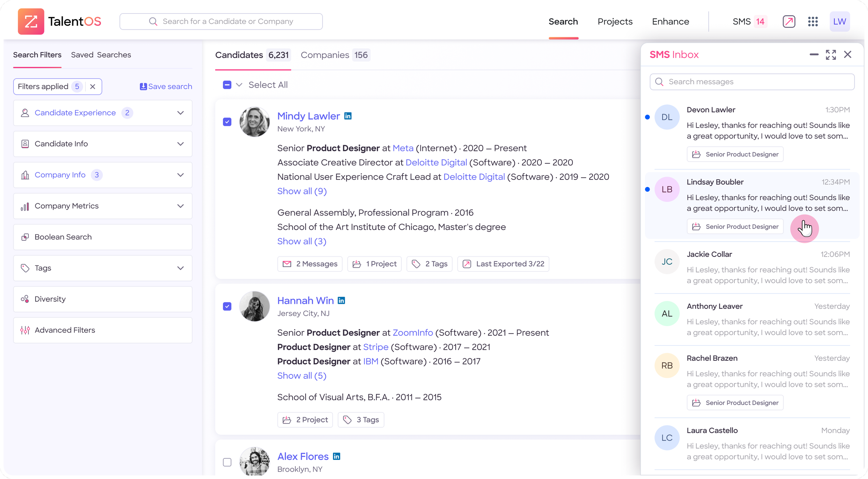Click Mindy Lawler's LinkedIn icon

point(348,116)
